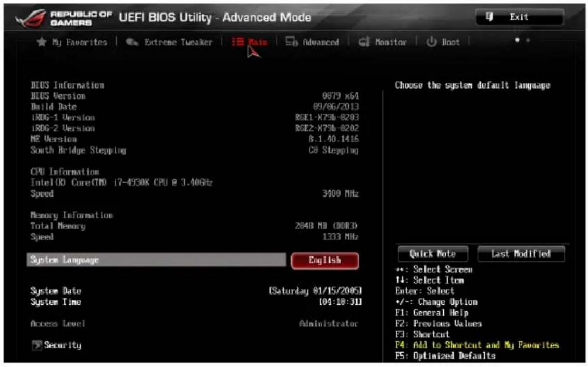The image size is (588, 367).
Task: Click F4 Add to Shortcut hint text
Action: pyautogui.click(x=477, y=345)
